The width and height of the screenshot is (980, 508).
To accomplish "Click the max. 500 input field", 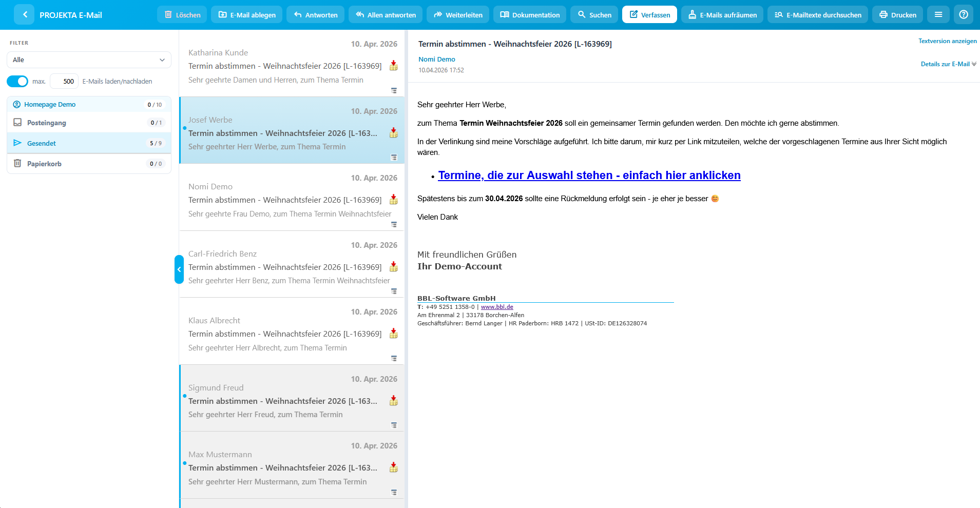I will [64, 81].
